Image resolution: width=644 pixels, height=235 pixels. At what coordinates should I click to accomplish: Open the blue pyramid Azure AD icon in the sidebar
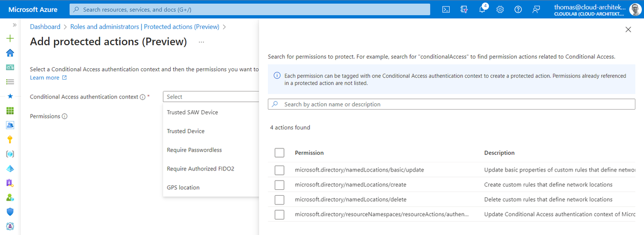click(x=10, y=168)
